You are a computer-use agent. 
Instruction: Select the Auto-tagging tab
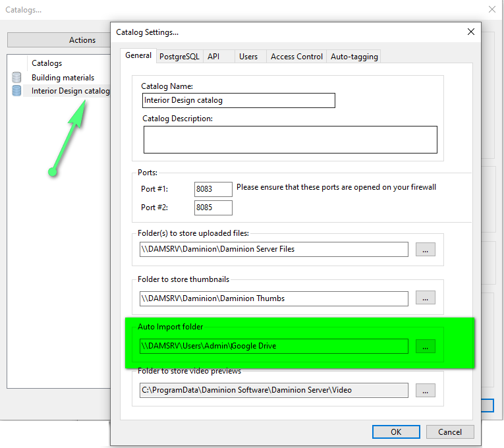pyautogui.click(x=354, y=57)
